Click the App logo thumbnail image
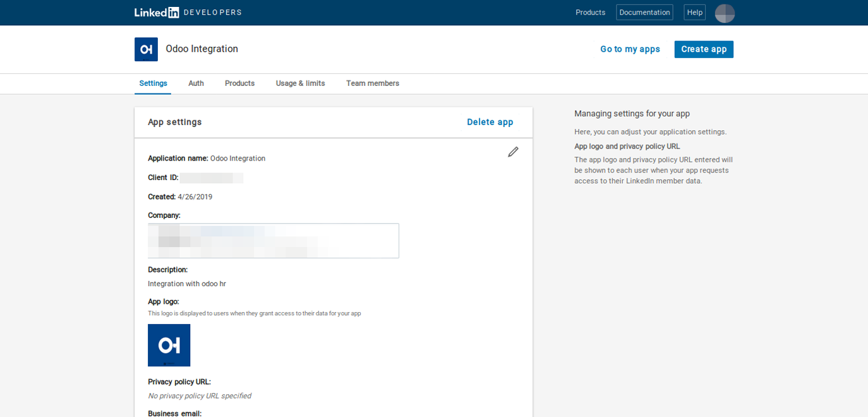868x417 pixels. (169, 345)
